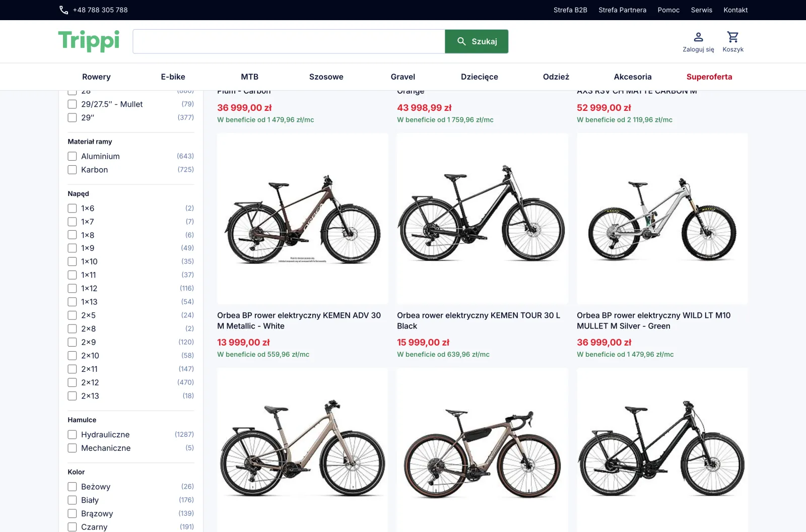Screen dimensions: 806x532
Task: Tick the 29/27.5'' - Mullet checkbox
Action: tap(72, 104)
